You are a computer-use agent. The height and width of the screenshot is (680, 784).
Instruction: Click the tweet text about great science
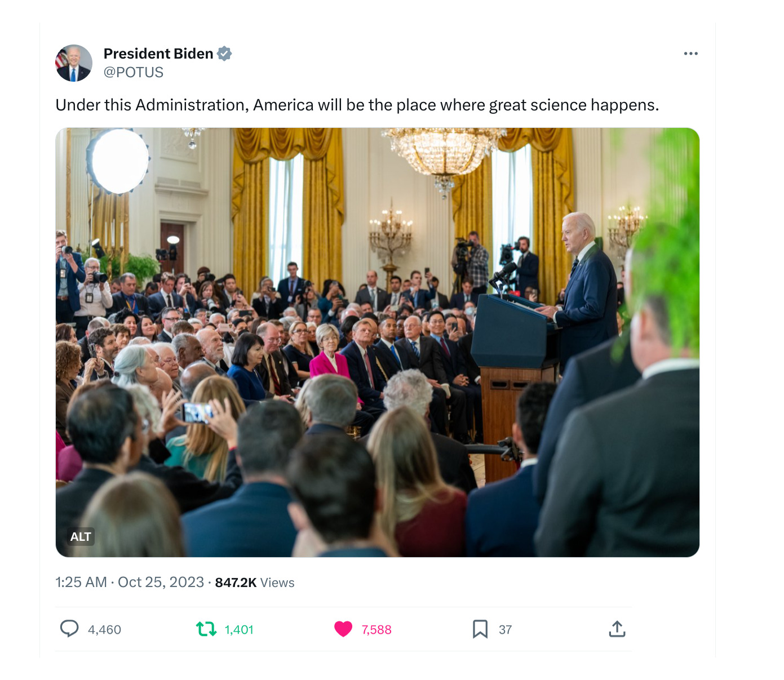357,105
